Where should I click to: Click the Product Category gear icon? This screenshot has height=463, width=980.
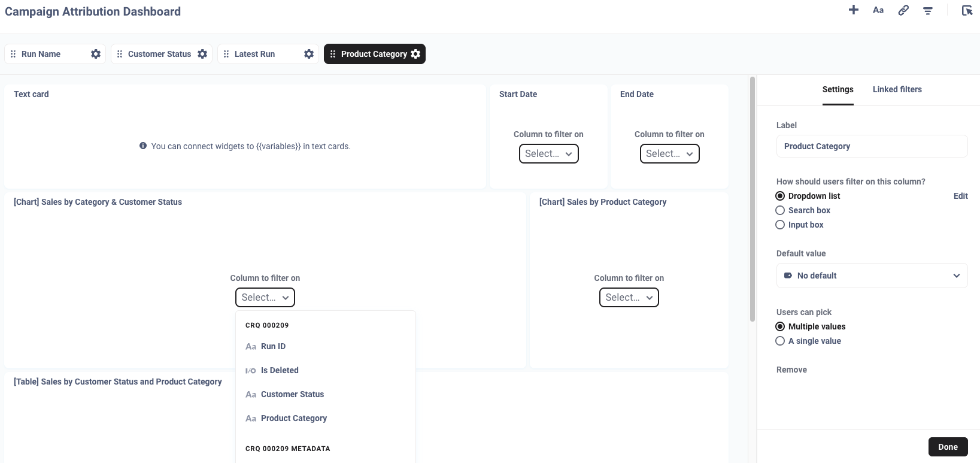click(415, 54)
